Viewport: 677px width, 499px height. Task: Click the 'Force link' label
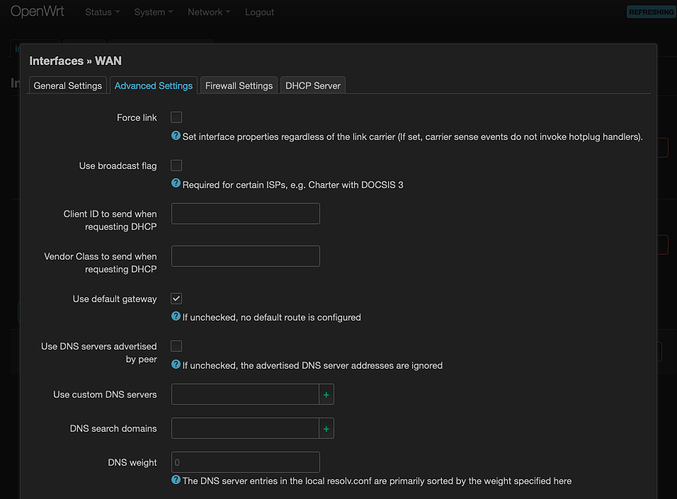136,117
